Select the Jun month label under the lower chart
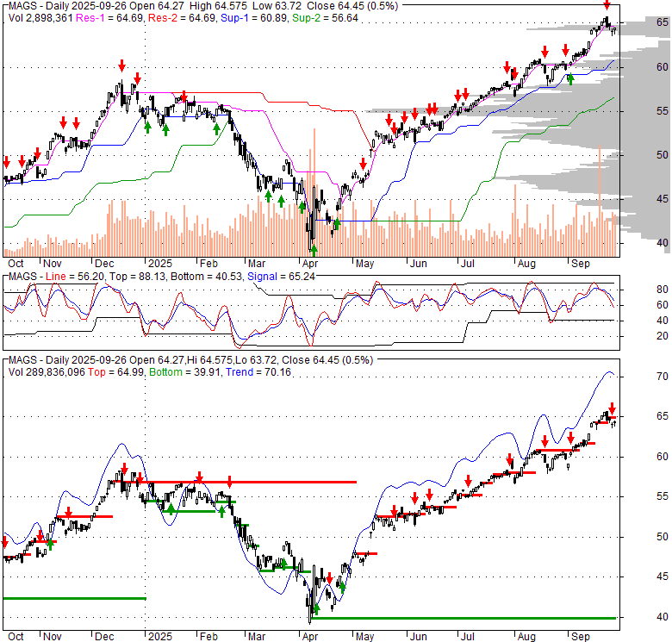672x642 pixels. click(418, 637)
